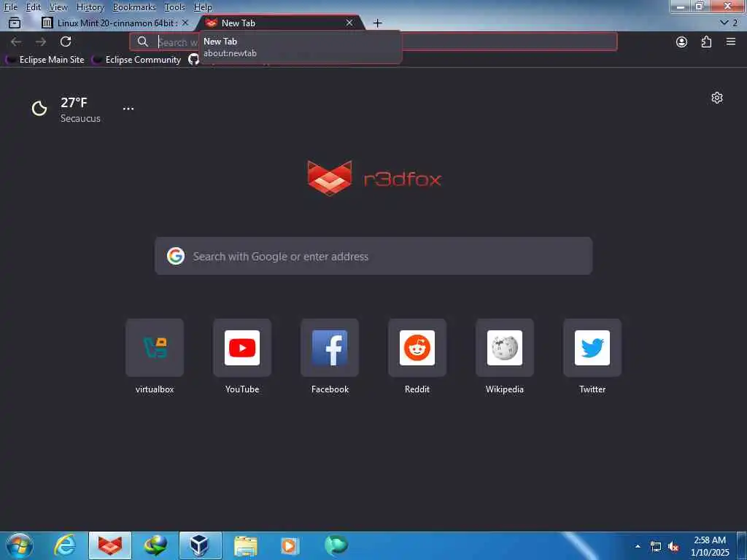
Task: Open the Firefox View icon in tab bar
Action: [x=15, y=23]
